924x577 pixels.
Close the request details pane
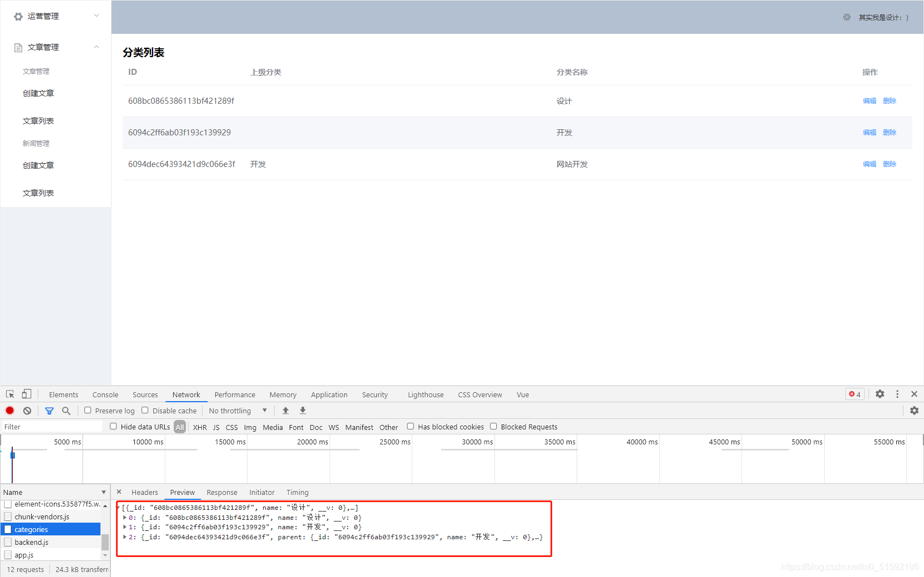(x=119, y=492)
